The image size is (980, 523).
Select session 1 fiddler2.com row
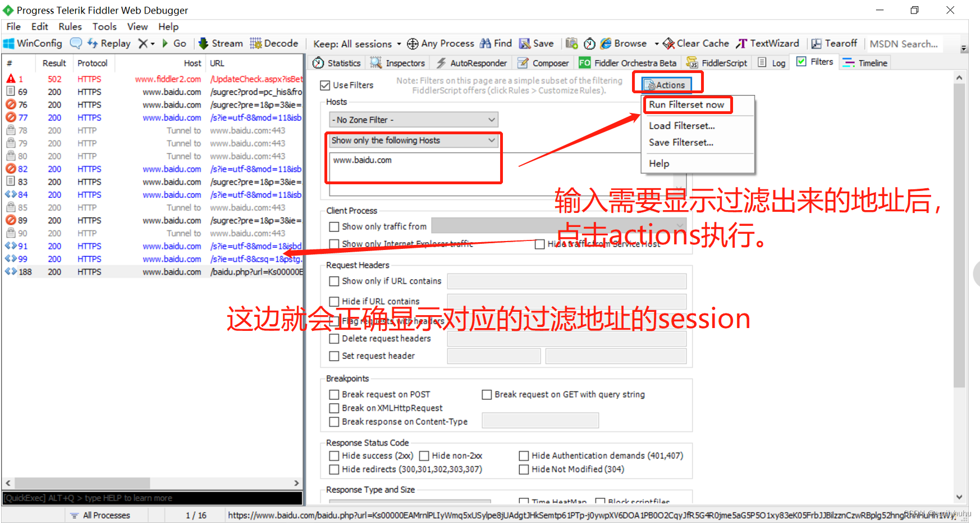point(153,79)
